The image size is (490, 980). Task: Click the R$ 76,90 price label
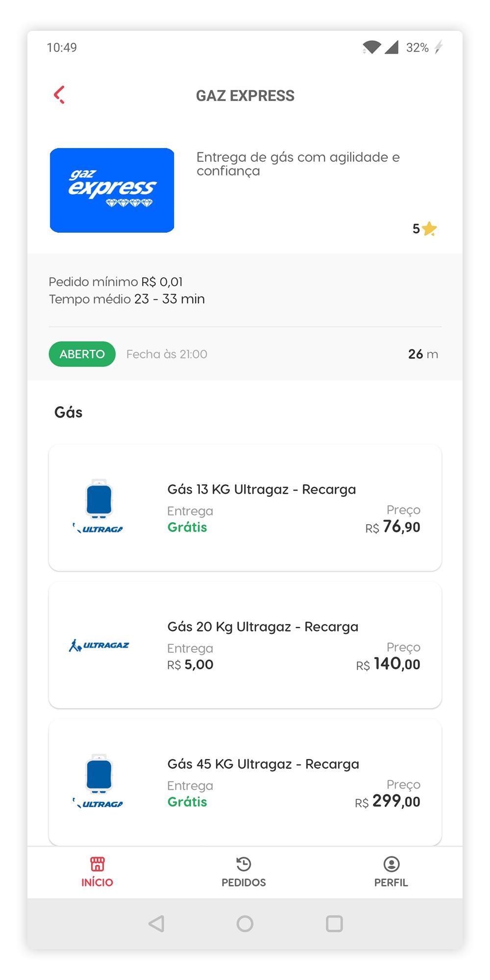pos(392,527)
